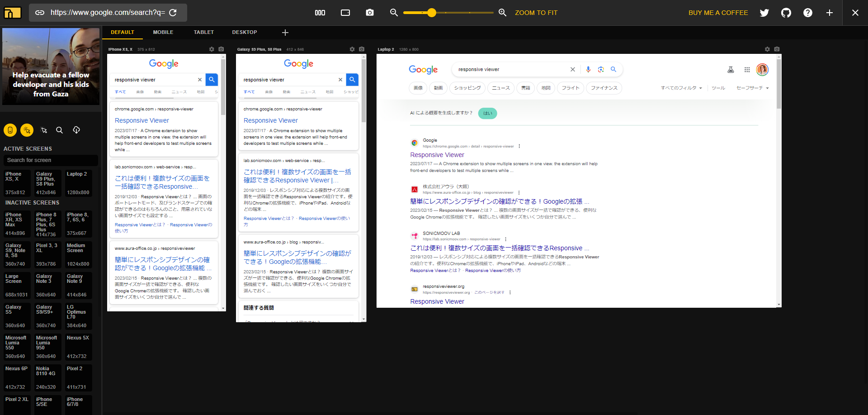Toggle click syncing across devices
Viewport: 868px width, 415px height.
point(27,130)
